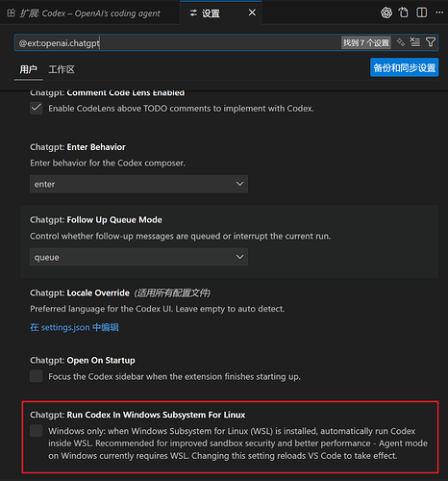Open the settings filter funnel
This screenshot has width=448, height=481.
click(x=431, y=42)
